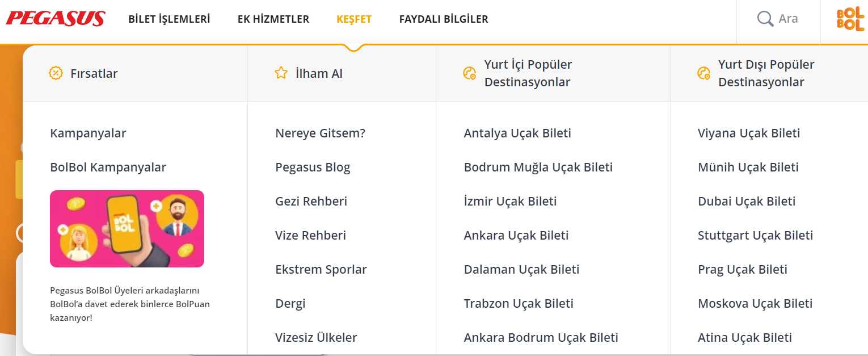The image size is (868, 356).
Task: Select Trabzon Uçak Bileti
Action: pos(519,304)
